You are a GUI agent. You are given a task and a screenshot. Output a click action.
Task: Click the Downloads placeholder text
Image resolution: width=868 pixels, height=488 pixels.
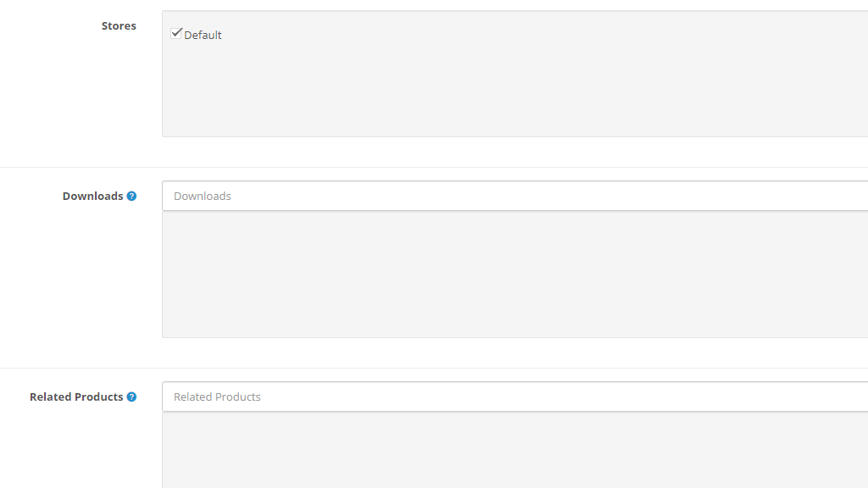tap(203, 196)
